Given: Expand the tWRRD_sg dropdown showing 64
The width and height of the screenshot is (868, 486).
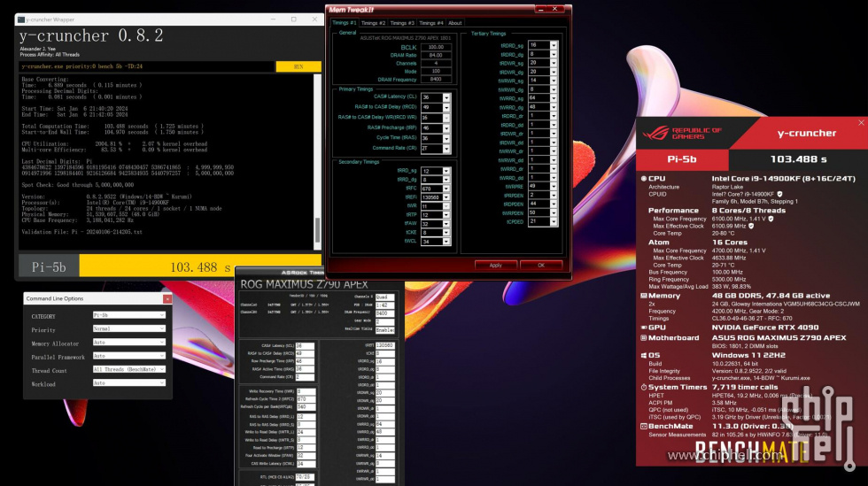Looking at the screenshot, I should coord(553,98).
